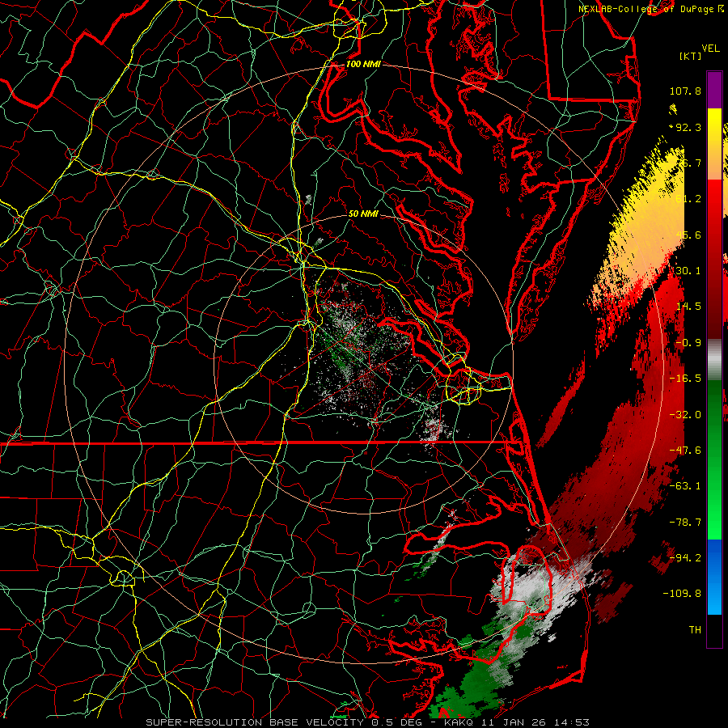Select the 92.3 value on velocity scale
The height and width of the screenshot is (728, 728).
(688, 127)
